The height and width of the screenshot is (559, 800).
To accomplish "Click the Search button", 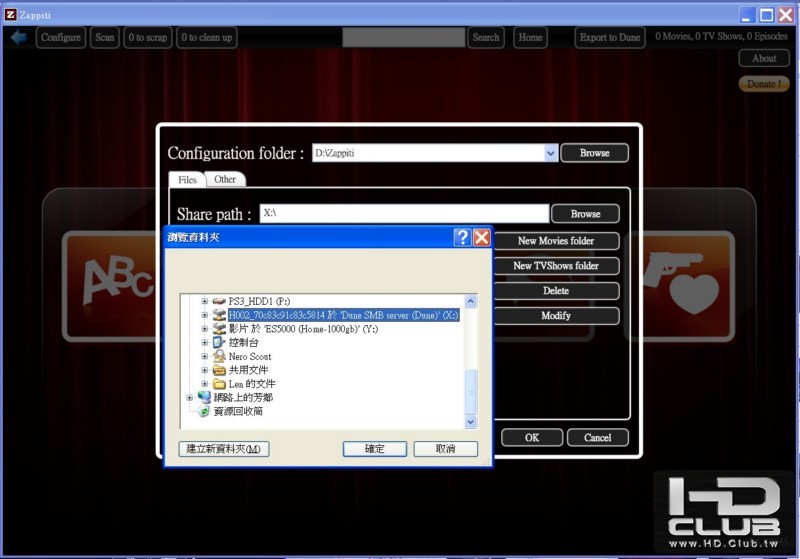I will click(486, 37).
